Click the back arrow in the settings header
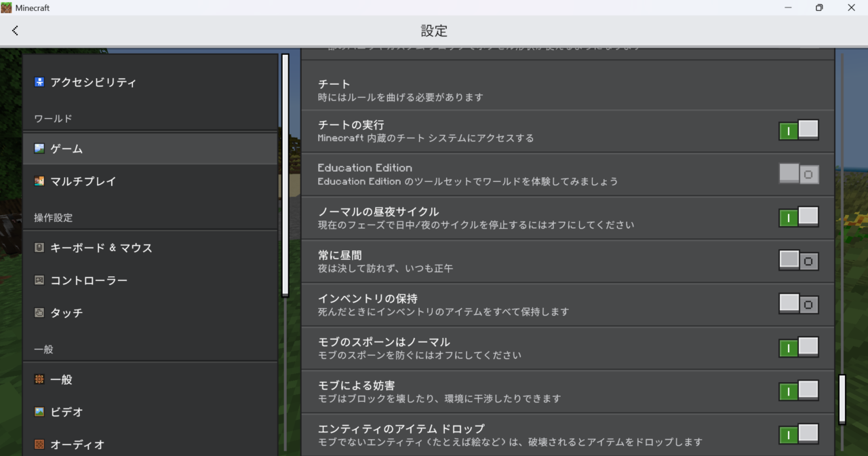Image resolution: width=868 pixels, height=456 pixels. (x=15, y=31)
